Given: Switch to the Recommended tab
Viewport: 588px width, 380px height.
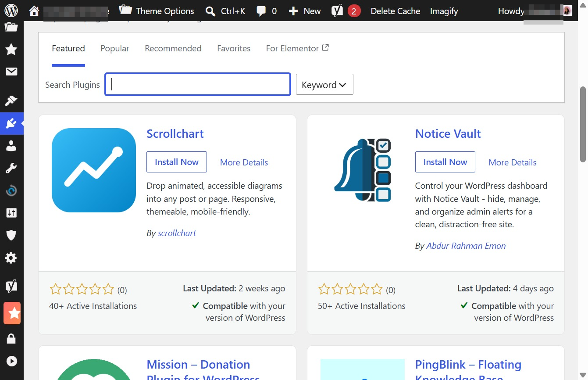Looking at the screenshot, I should tap(173, 49).
